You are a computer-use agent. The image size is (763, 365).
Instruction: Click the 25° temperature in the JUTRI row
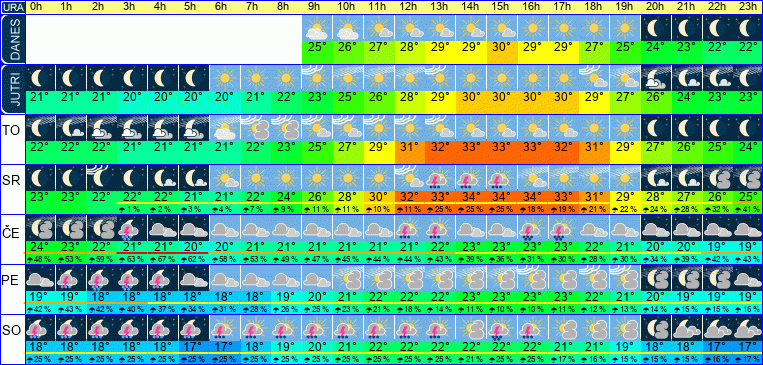pos(348,97)
